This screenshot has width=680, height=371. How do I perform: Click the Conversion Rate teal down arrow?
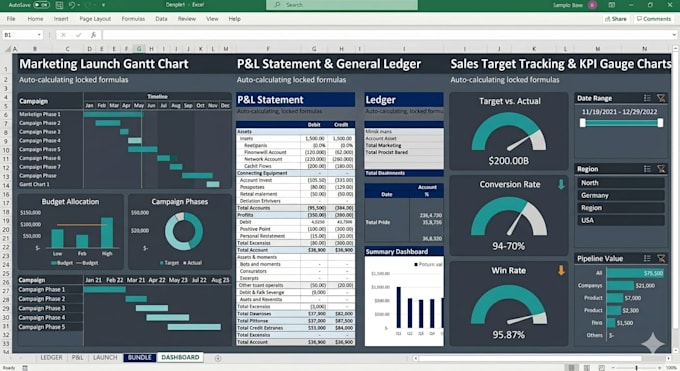[x=561, y=184]
